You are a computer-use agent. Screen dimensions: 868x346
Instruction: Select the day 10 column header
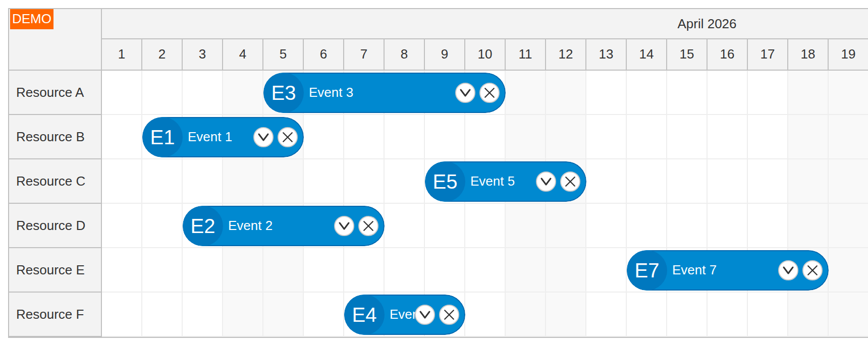(x=484, y=54)
